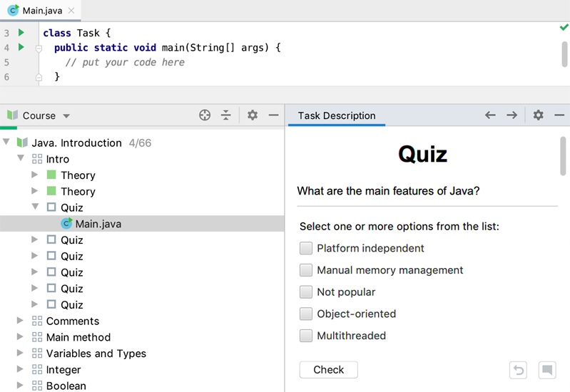Click the run gutter icon on line 3
The height and width of the screenshot is (392, 570).
(x=21, y=33)
